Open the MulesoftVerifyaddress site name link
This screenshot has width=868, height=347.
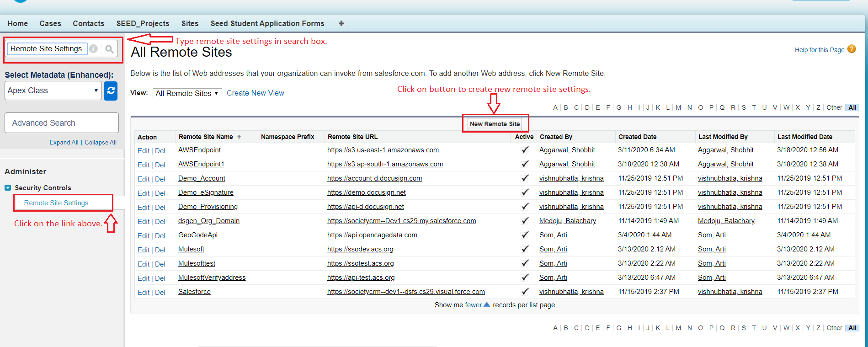pyautogui.click(x=212, y=278)
